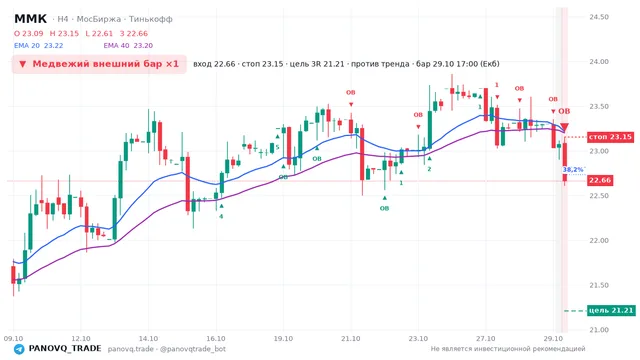
Task: Click the 23.10 date axis label
Action: point(418,339)
